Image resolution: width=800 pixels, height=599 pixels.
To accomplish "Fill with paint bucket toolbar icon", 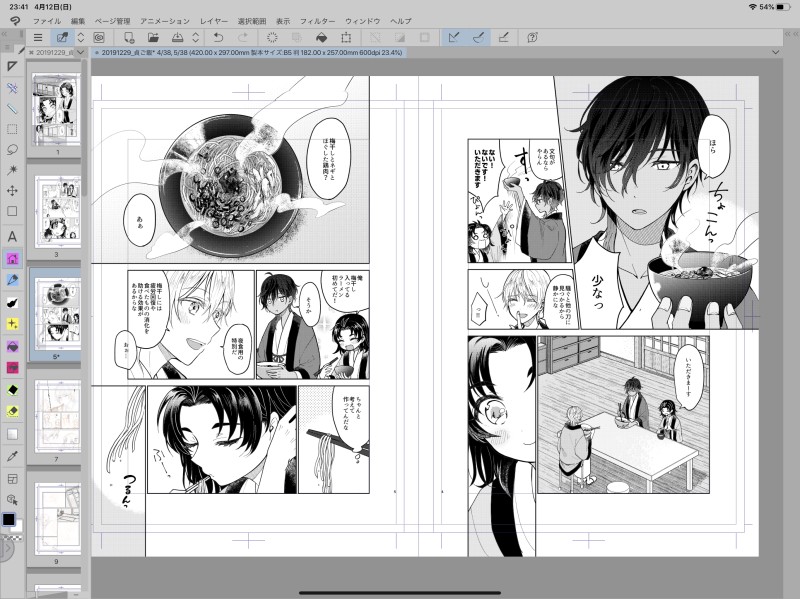I will 321,37.
